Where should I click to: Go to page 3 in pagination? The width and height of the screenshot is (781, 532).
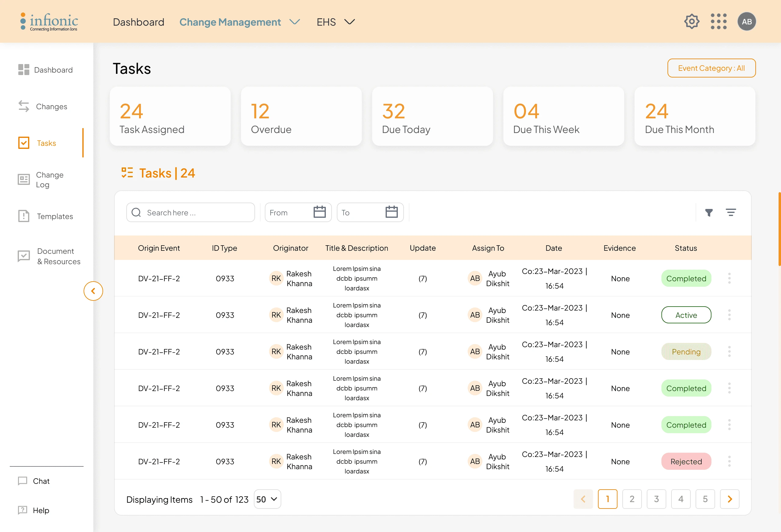click(x=656, y=499)
